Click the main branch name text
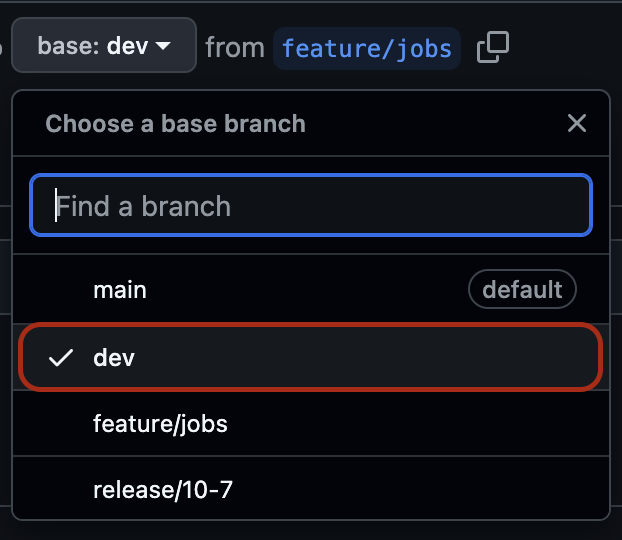The height and width of the screenshot is (540, 622). (x=120, y=290)
